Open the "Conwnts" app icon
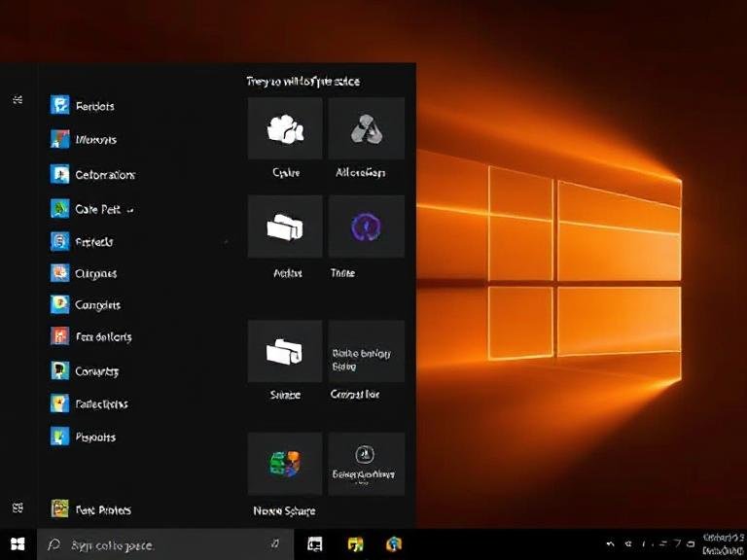This screenshot has height=560, width=747. (60, 370)
